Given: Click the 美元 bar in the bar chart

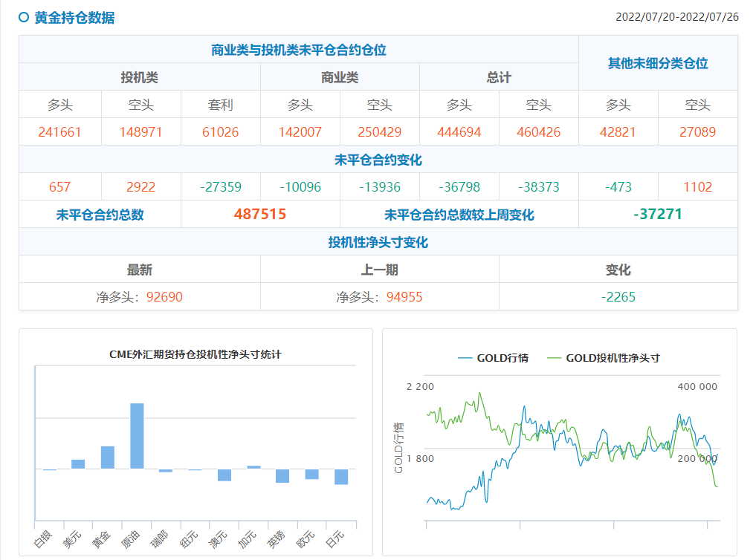Looking at the screenshot, I should click(78, 463).
